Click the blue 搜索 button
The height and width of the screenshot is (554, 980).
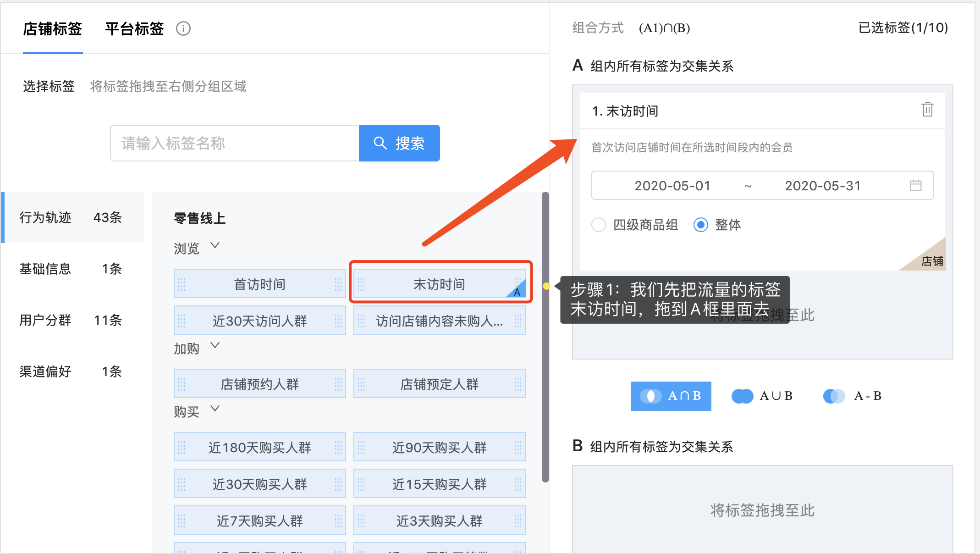[x=399, y=143]
